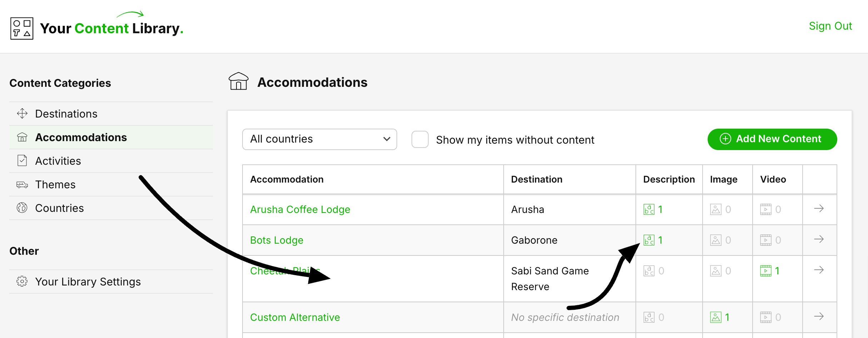The width and height of the screenshot is (868, 338).
Task: Click image icon in Bots Lodge row
Action: click(715, 240)
